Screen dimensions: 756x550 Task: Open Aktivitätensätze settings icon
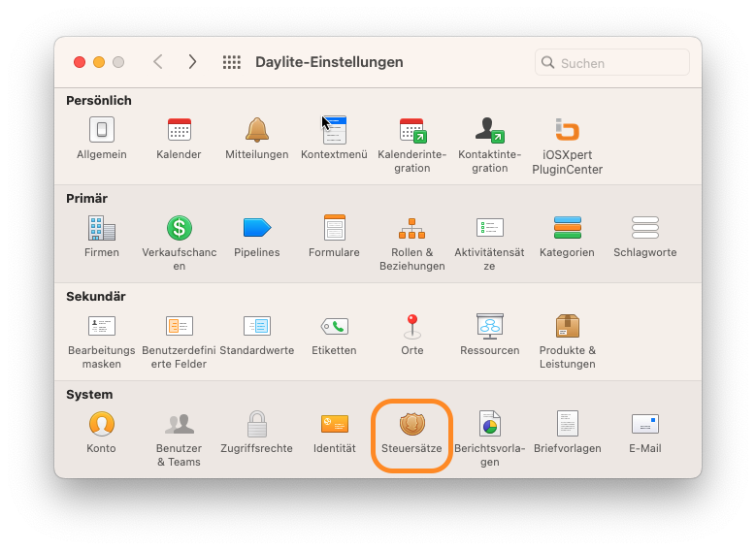tap(490, 228)
